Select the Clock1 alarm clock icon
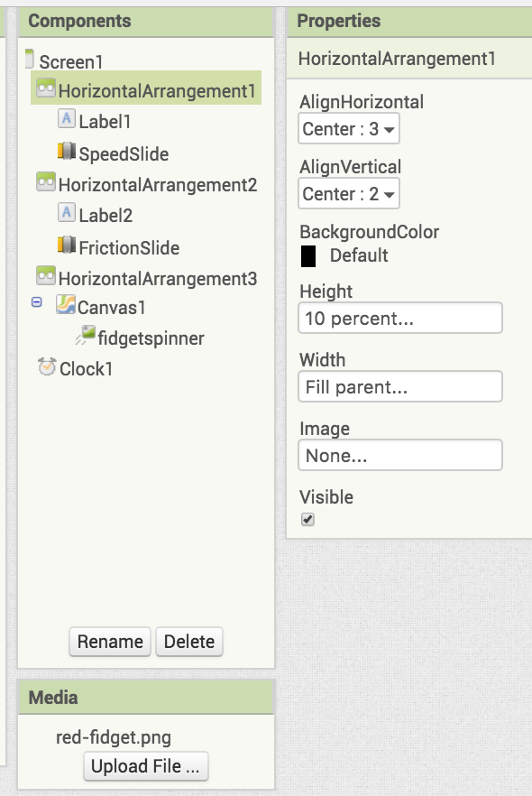 click(x=47, y=366)
